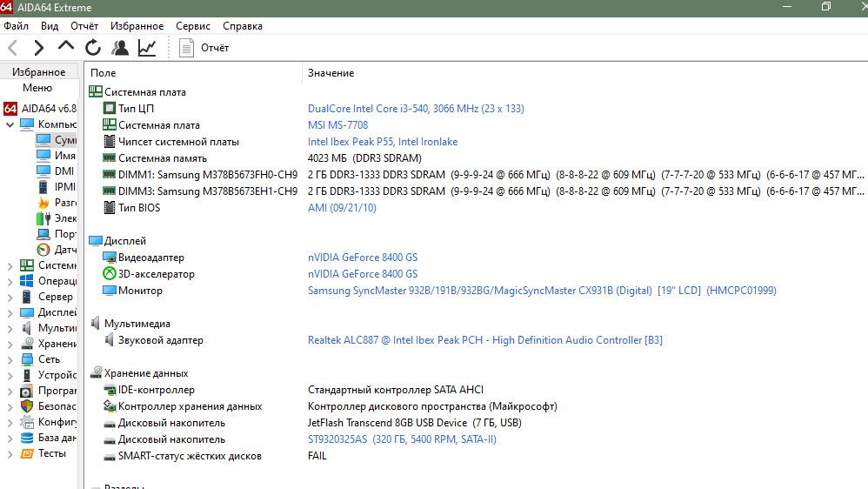Expand the Системная плата tree node arrow

10,266
